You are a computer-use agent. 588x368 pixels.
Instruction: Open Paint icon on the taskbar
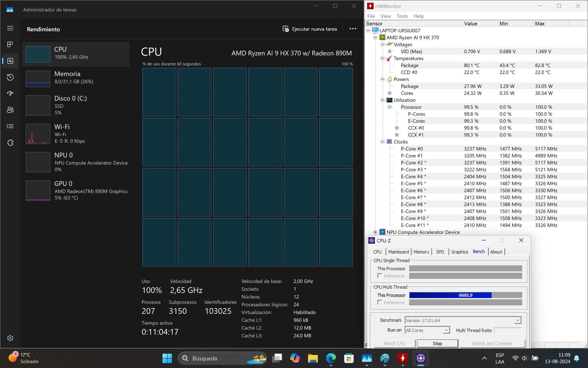[385, 358]
